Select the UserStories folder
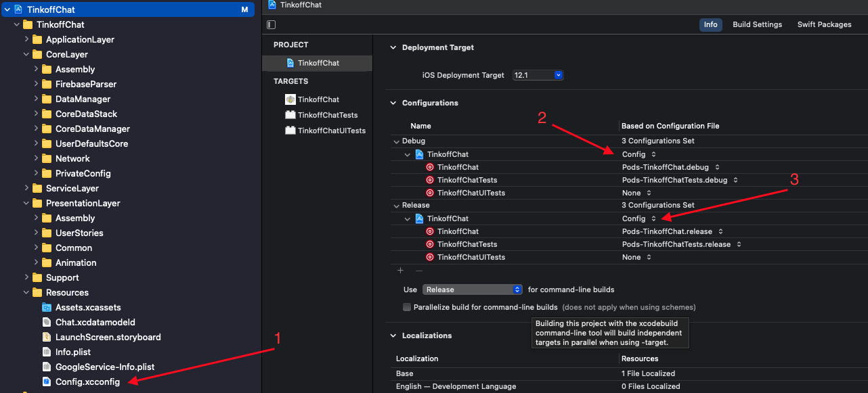Viewport: 868px width, 393px height. click(79, 233)
